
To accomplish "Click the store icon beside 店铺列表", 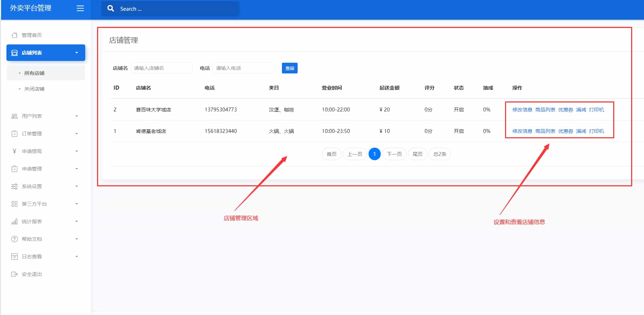I will coord(14,53).
